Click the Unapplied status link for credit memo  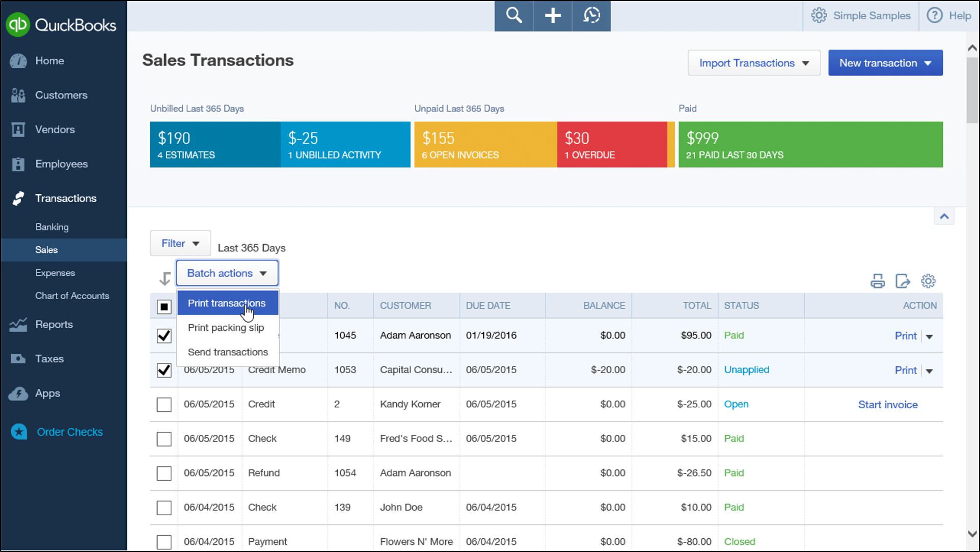click(745, 370)
